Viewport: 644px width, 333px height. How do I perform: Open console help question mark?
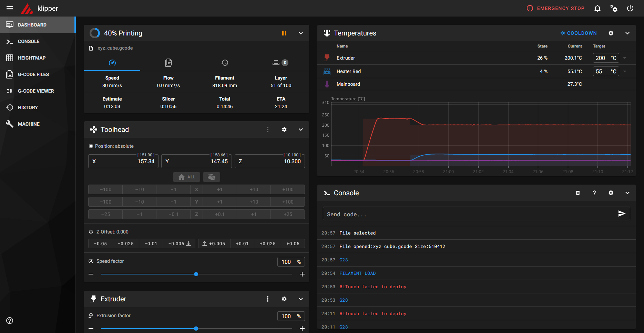pyautogui.click(x=594, y=193)
